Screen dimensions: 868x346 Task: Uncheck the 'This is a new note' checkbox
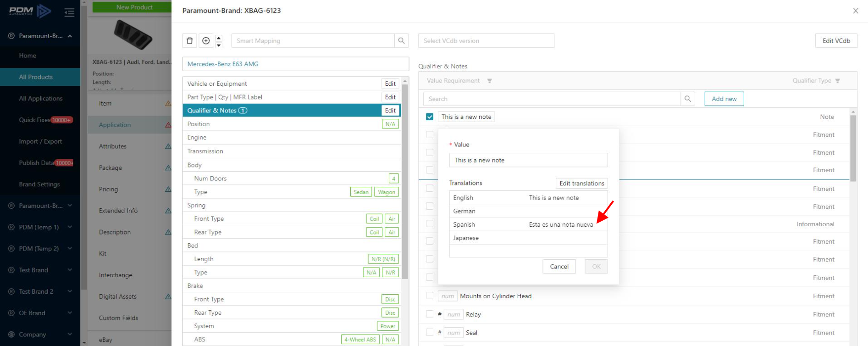tap(430, 117)
